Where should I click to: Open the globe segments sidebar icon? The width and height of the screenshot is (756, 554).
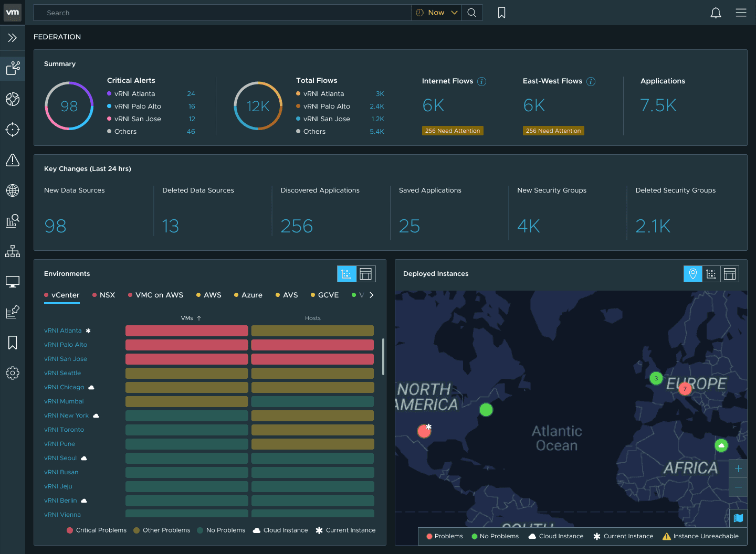tap(13, 99)
